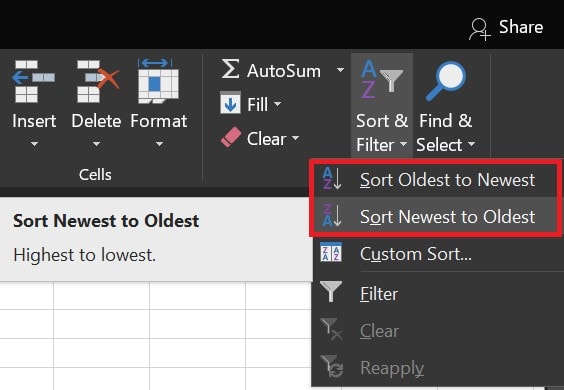Open Custom Sort... dialog

[438, 254]
